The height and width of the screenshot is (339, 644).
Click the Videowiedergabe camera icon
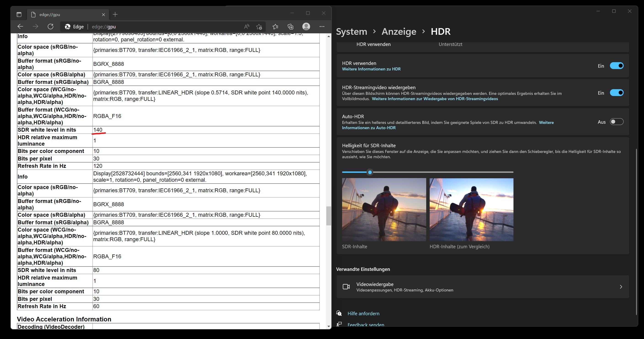[x=346, y=287]
